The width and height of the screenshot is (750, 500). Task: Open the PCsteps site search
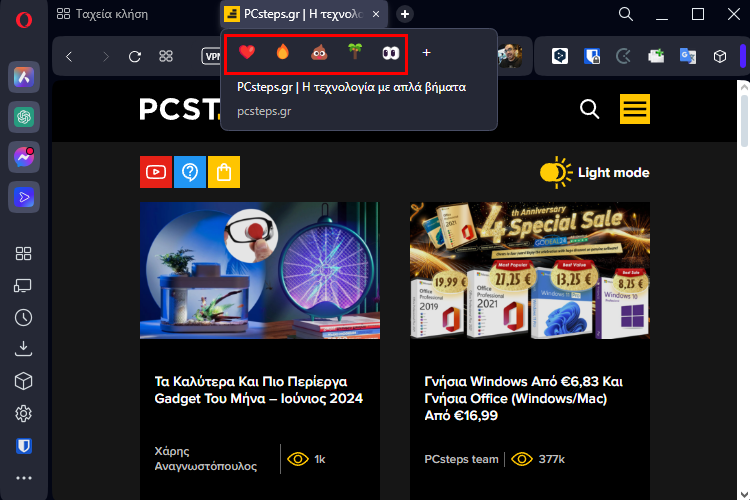click(x=589, y=109)
